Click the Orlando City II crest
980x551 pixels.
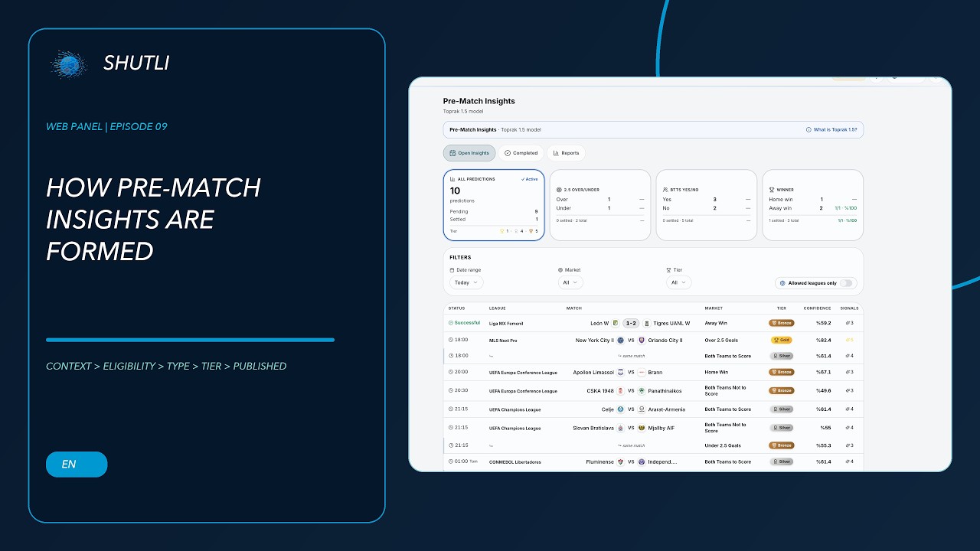(x=642, y=341)
